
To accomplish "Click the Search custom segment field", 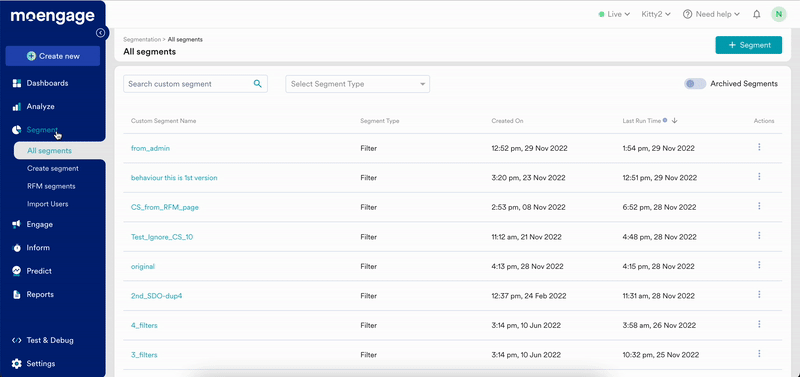I will point(195,84).
